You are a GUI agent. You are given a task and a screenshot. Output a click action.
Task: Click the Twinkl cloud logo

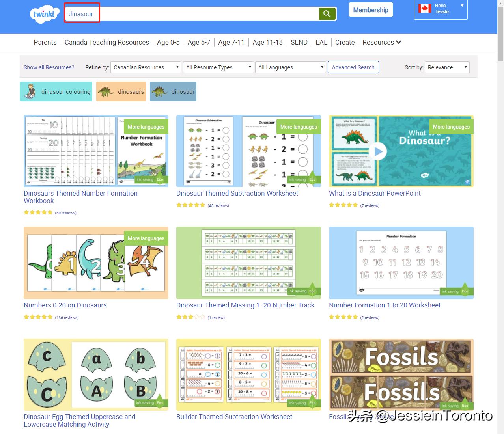tap(44, 14)
